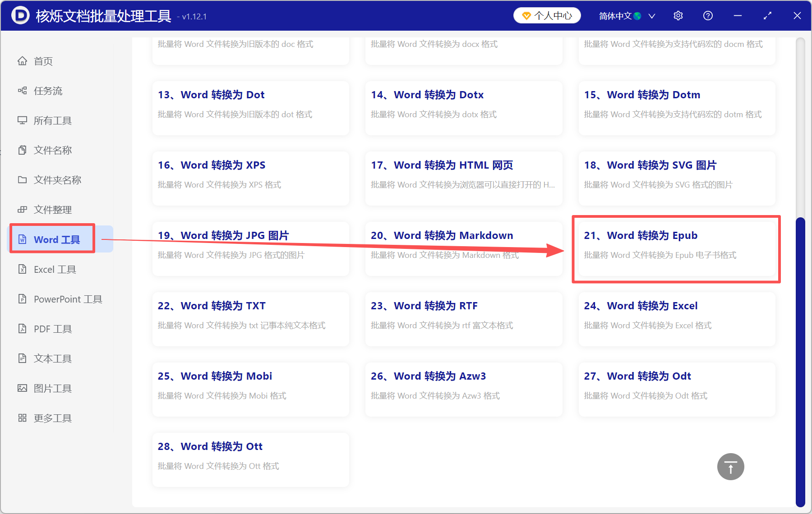The width and height of the screenshot is (812, 514).
Task: Select the Word 转换为 Epub tool card
Action: point(676,248)
